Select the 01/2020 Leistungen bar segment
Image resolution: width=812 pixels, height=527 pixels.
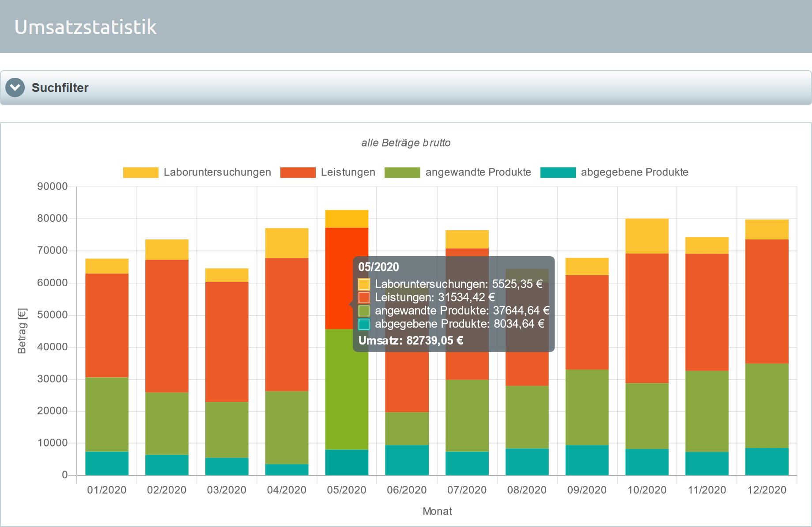click(x=107, y=326)
